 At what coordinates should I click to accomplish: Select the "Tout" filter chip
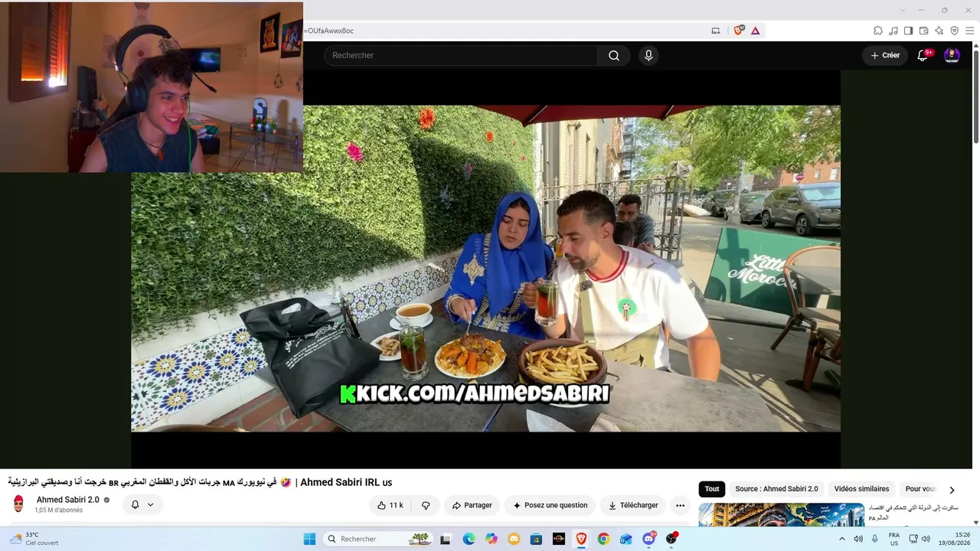tap(712, 489)
